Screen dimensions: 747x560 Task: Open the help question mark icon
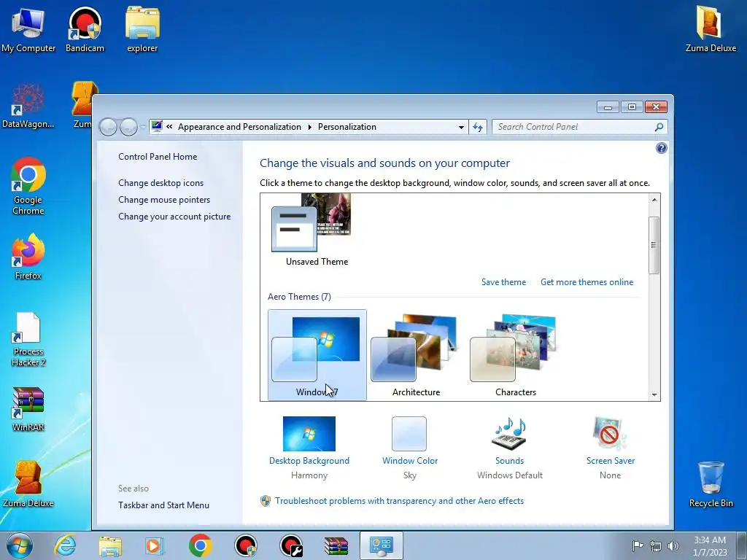point(661,148)
